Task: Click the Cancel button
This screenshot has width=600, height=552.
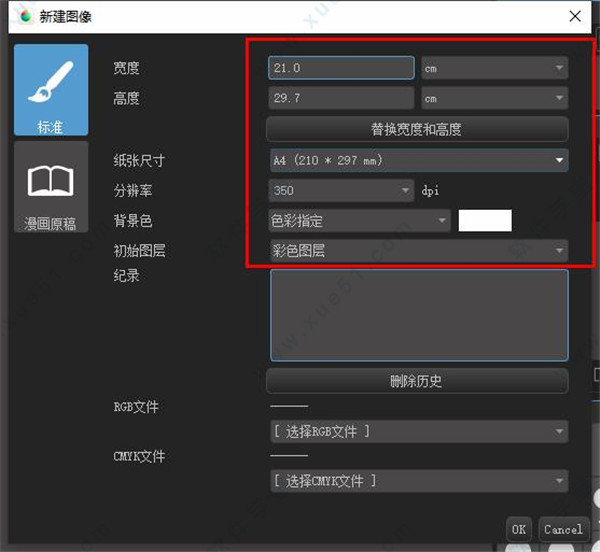Action: (x=563, y=529)
